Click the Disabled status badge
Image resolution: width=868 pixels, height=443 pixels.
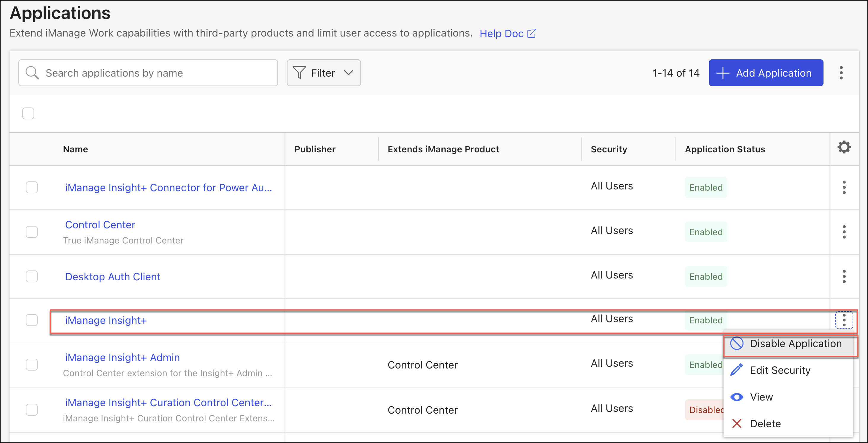(x=704, y=410)
